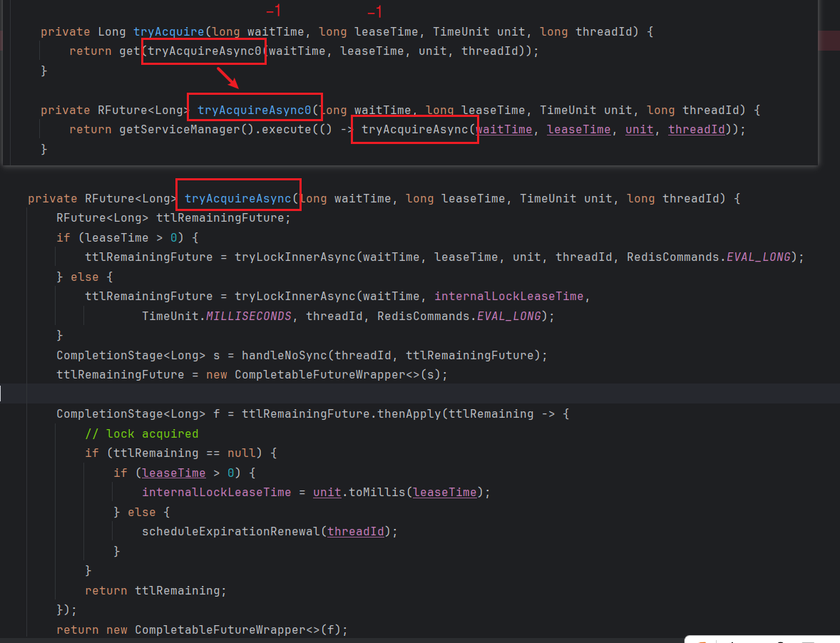840x643 pixels.
Task: Click tryAcquireAsync method name in its declaration
Action: (x=238, y=199)
